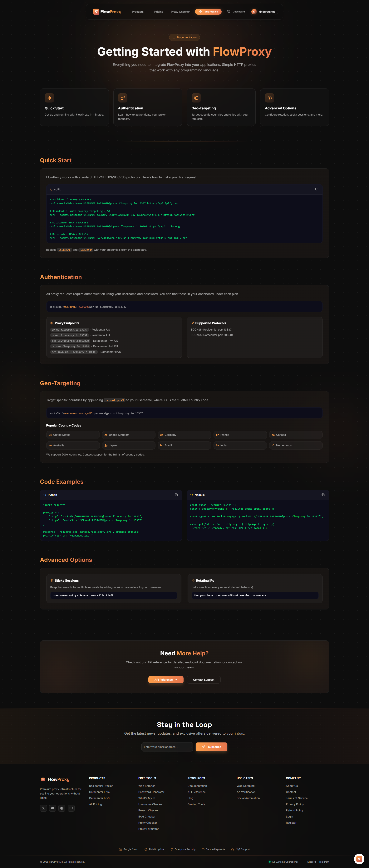
Task: Open the X social icon in footer
Action: 43,808
